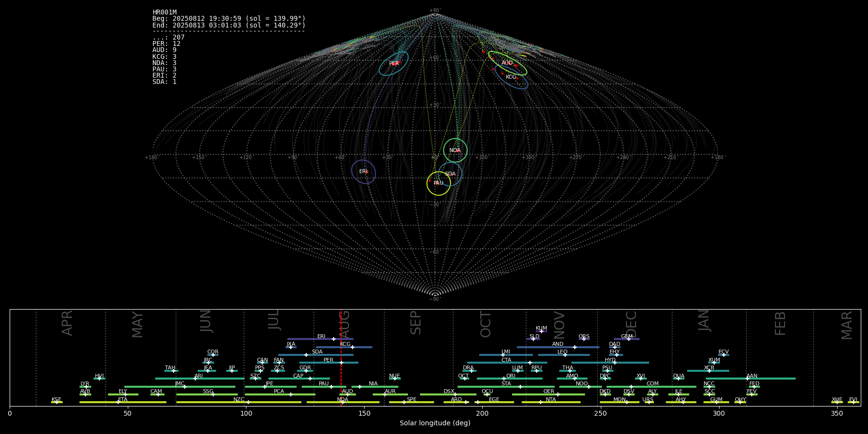Click the MAR month label in the timeline

tap(847, 325)
